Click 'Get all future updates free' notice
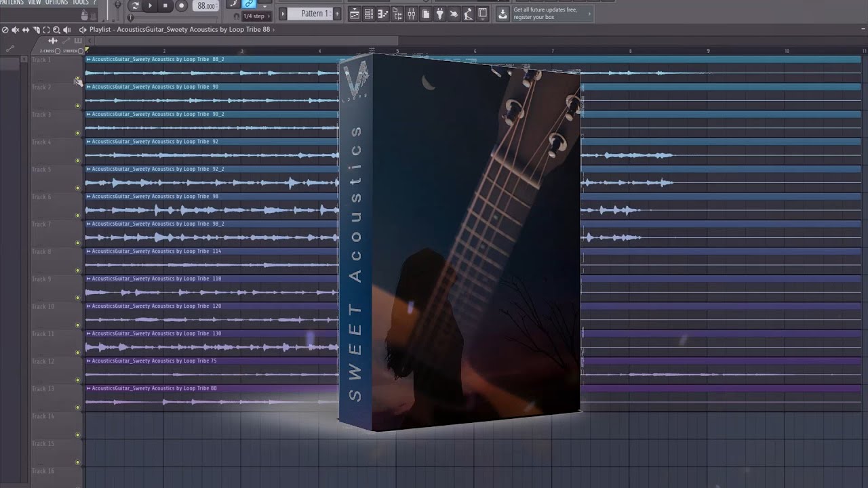This screenshot has height=488, width=868. [x=552, y=14]
